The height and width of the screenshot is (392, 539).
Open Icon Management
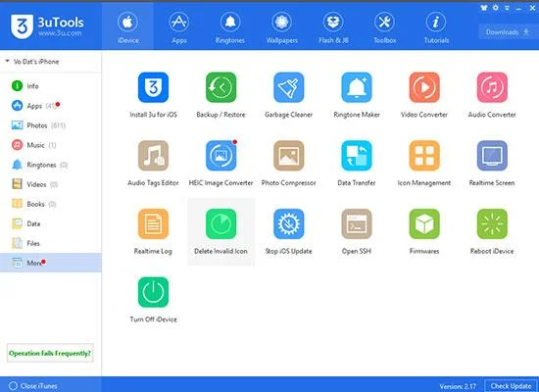click(x=424, y=156)
